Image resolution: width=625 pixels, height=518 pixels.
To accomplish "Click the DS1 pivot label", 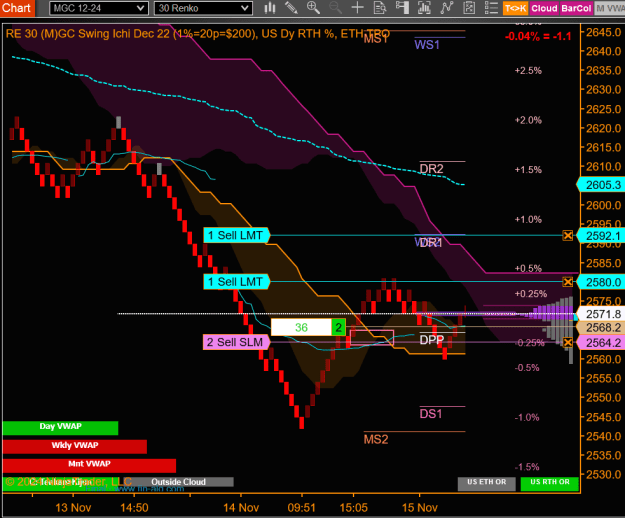I will click(431, 414).
